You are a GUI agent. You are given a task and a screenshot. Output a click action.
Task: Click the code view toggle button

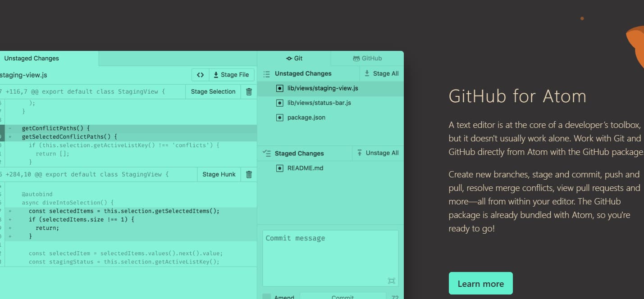201,75
